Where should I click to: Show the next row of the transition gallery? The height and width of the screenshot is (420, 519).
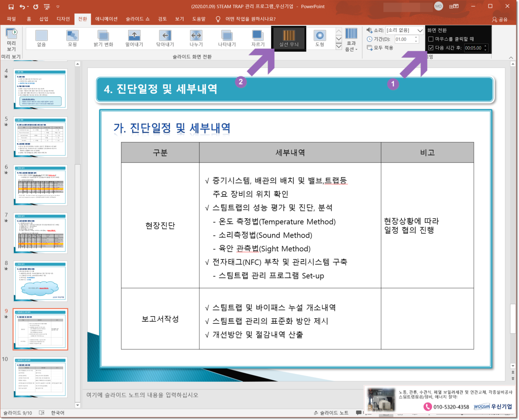click(x=339, y=39)
